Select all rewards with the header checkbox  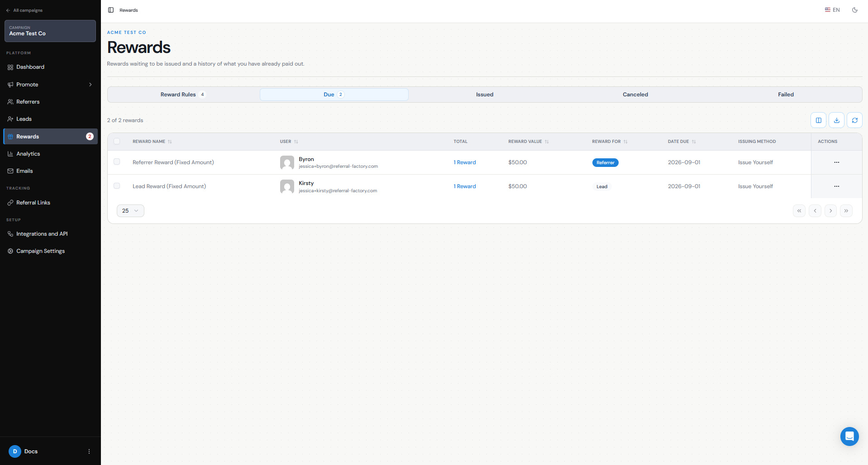coord(117,141)
